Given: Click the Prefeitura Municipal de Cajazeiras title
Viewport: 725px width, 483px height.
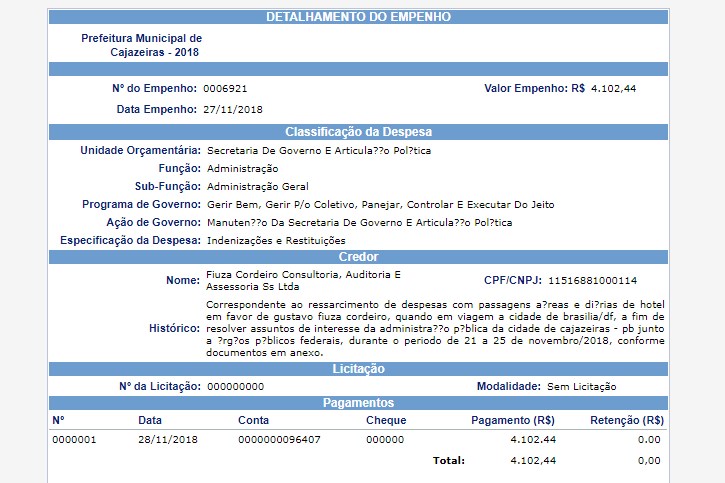Looking at the screenshot, I should click(141, 45).
